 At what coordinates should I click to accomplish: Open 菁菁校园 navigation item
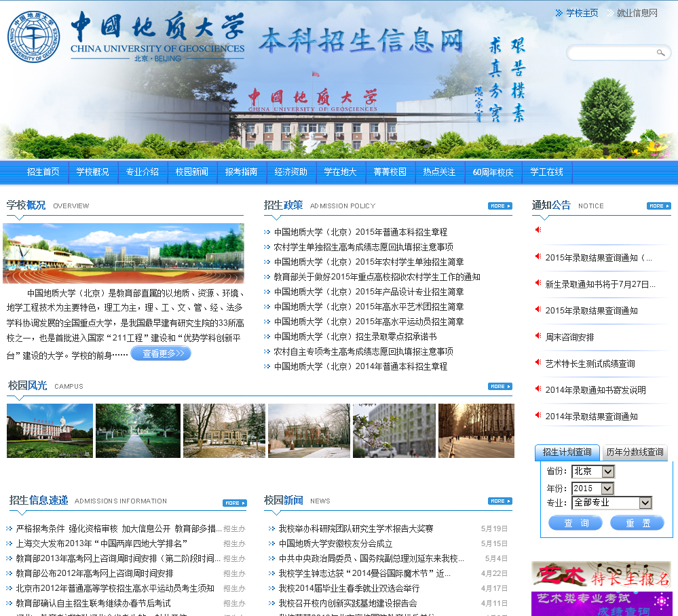pos(390,172)
